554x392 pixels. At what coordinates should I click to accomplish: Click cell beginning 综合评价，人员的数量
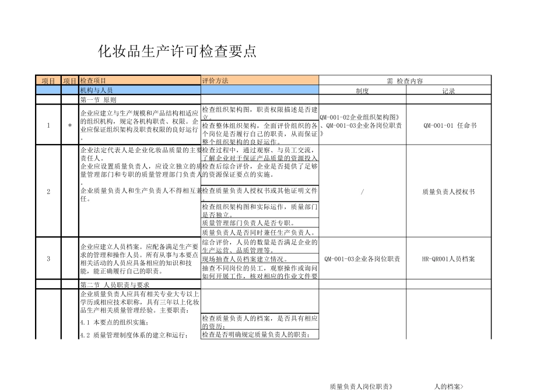click(x=260, y=246)
